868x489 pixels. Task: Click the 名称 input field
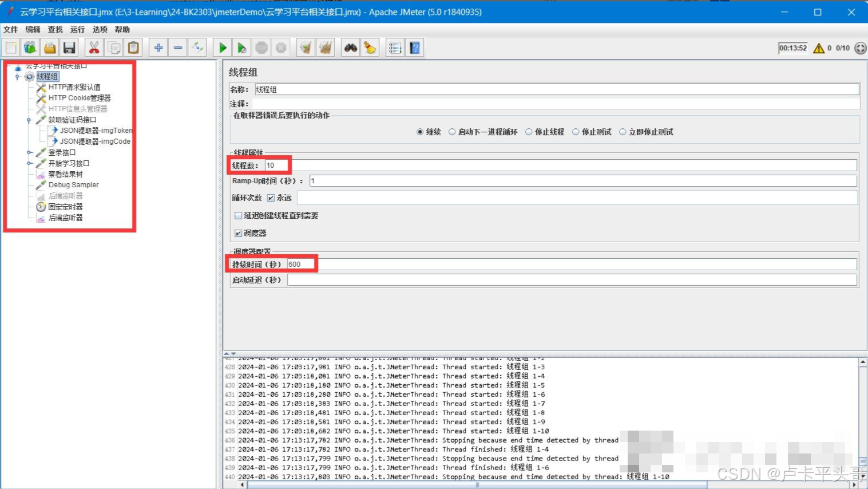point(557,89)
